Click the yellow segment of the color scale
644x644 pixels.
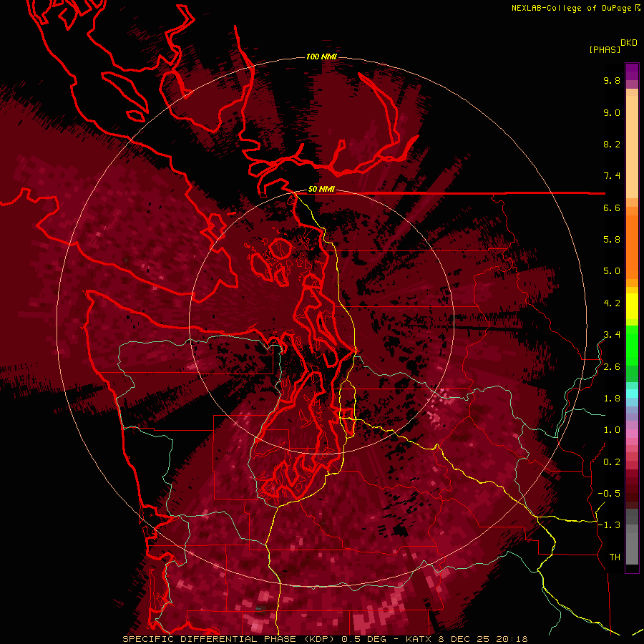click(x=632, y=306)
